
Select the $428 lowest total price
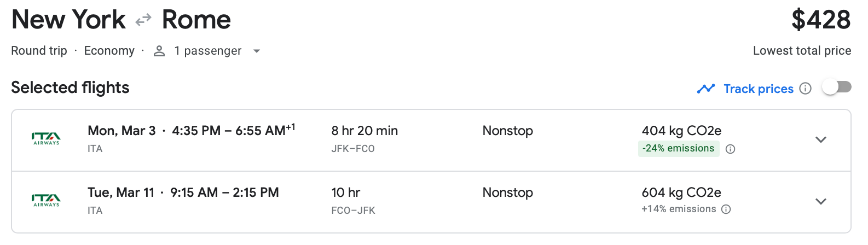820,20
